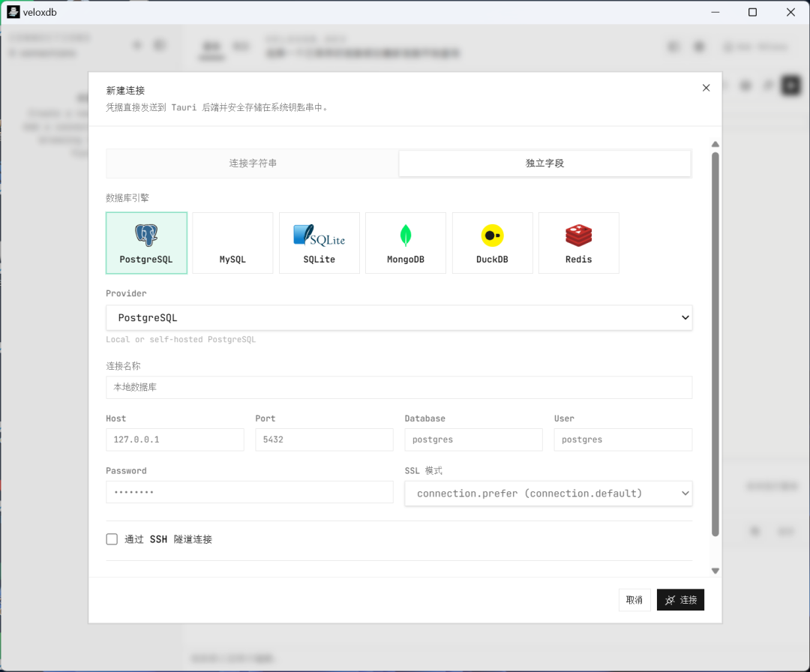810x672 pixels.
Task: Open the SSL 模式 dropdown
Action: pos(548,493)
